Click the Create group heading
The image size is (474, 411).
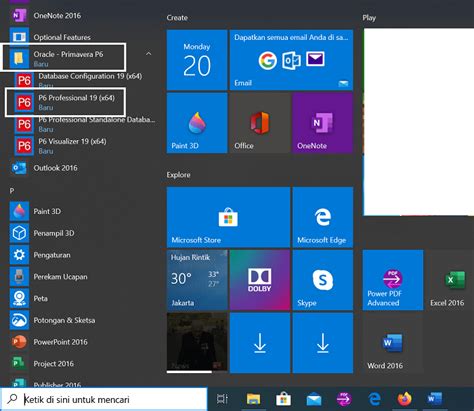tap(177, 18)
